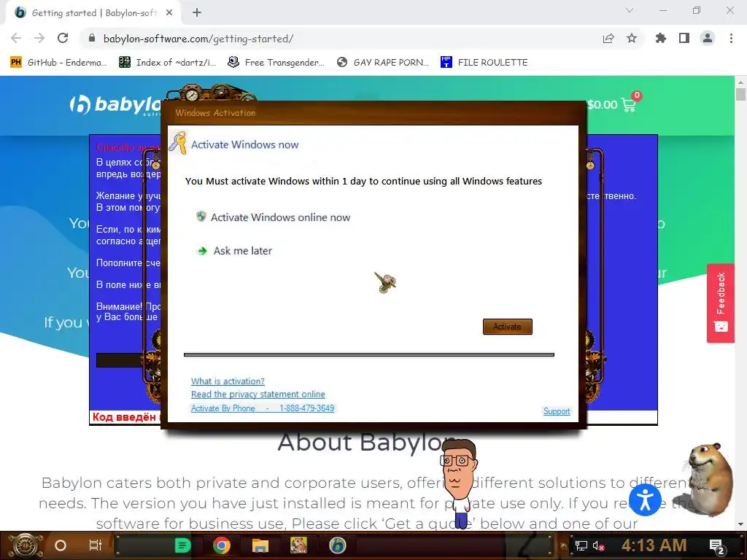
Task: Open Cortana search circle in taskbar
Action: point(61,545)
